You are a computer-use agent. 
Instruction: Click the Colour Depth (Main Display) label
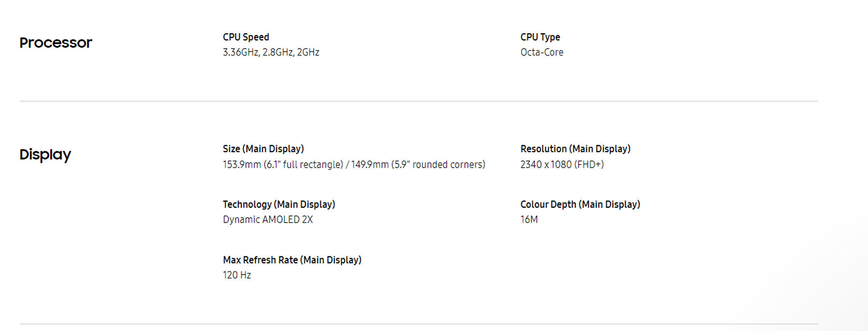[x=580, y=204]
